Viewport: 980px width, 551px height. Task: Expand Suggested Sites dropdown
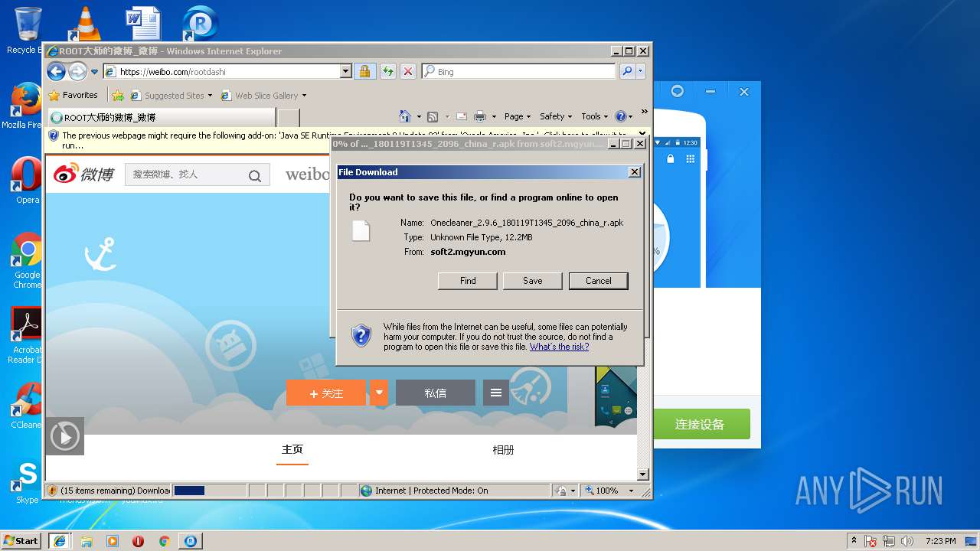point(210,96)
